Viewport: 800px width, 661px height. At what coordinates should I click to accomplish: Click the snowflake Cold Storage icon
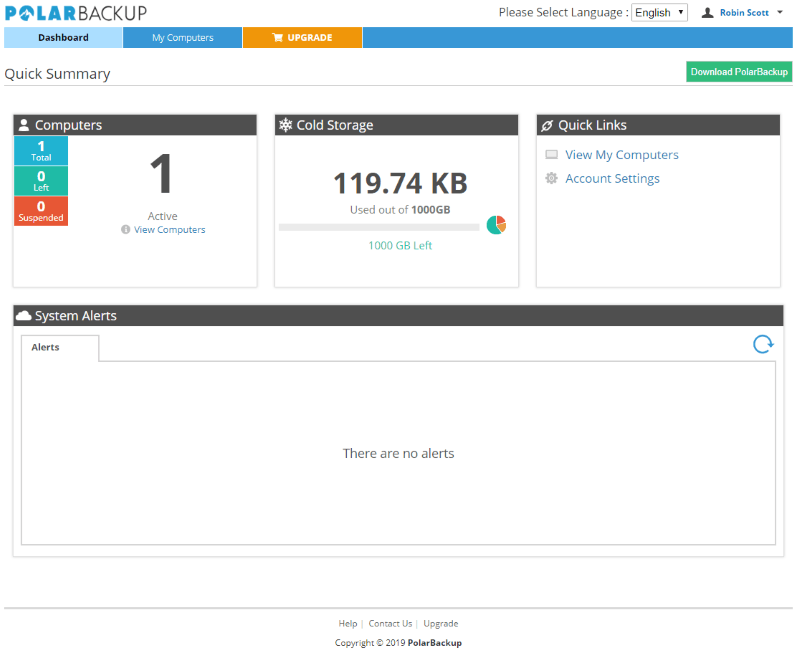click(286, 125)
